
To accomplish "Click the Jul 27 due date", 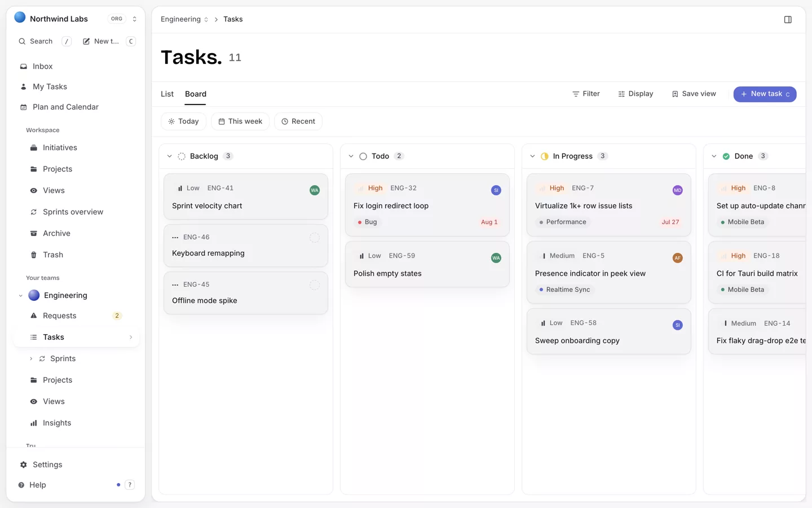I will coord(670,222).
